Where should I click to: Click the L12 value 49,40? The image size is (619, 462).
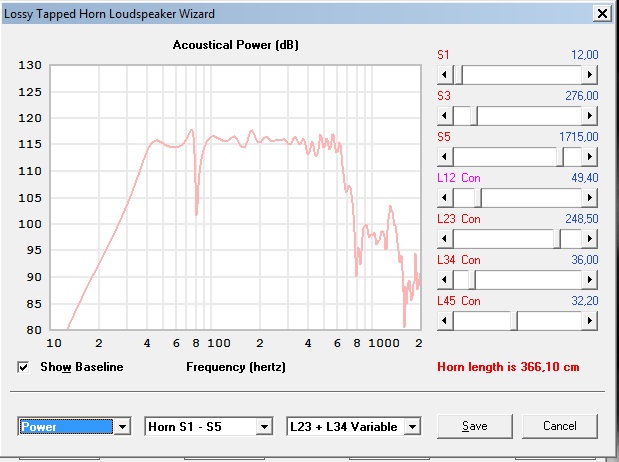coord(585,178)
